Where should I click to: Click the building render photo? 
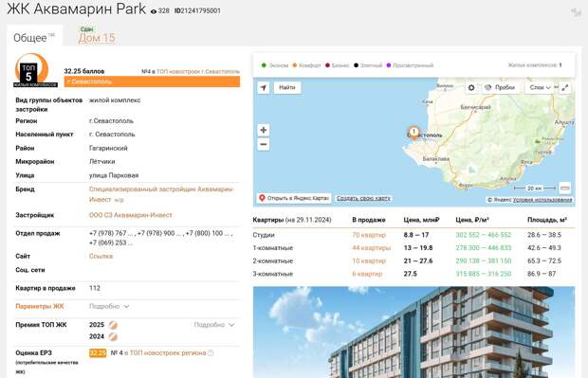click(x=414, y=332)
